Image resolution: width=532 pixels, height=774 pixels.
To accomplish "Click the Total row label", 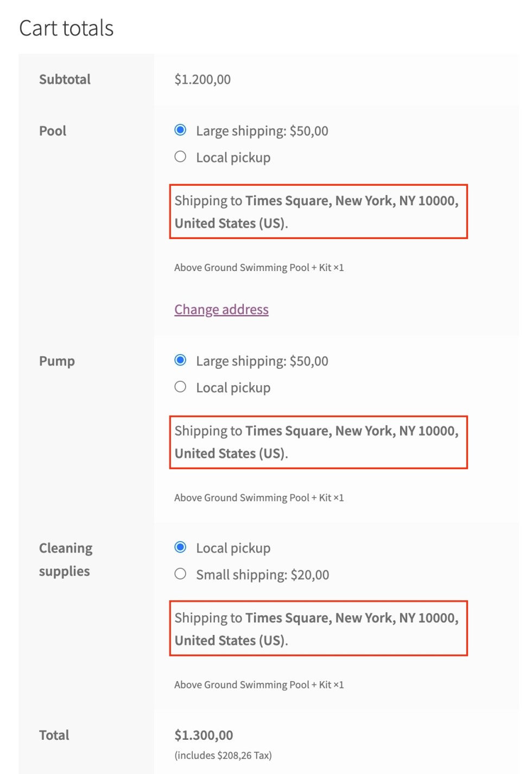I will tap(54, 735).
